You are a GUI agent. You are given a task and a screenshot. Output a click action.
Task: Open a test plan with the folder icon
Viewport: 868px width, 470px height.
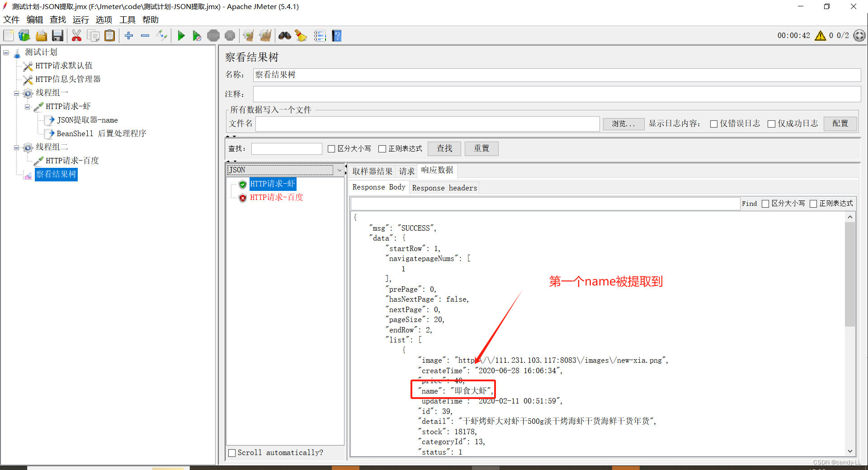pos(41,35)
